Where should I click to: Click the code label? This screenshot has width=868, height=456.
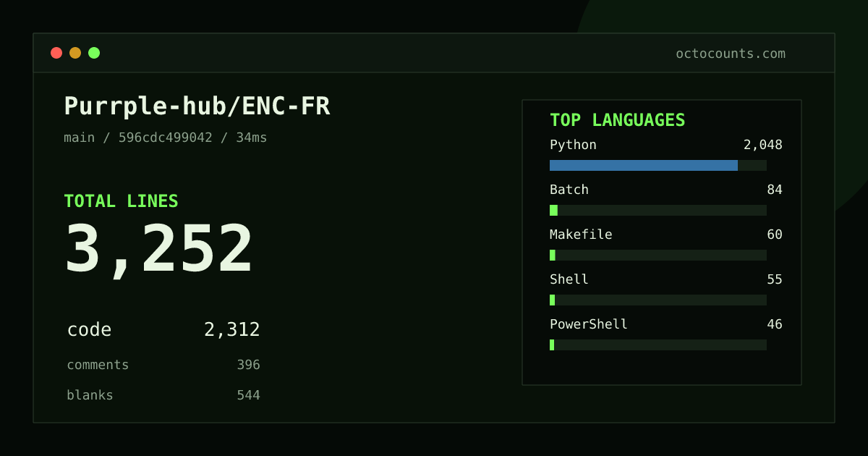point(89,330)
